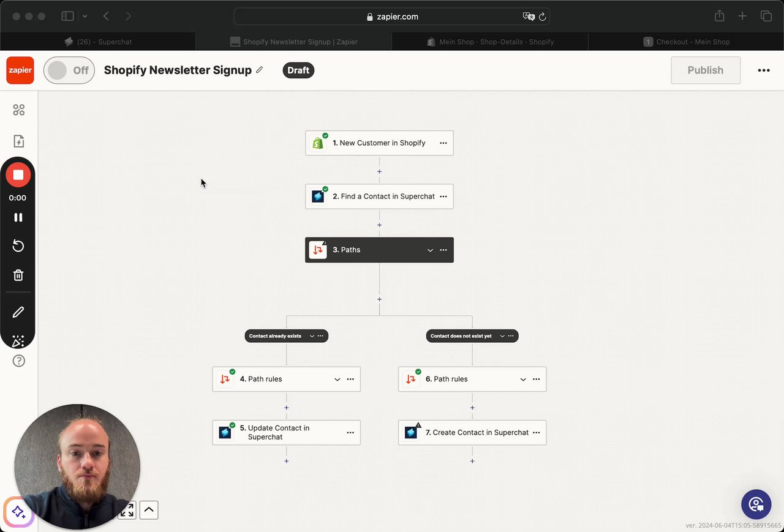Open options menu for step 4 Path rules
The image size is (784, 532).
[350, 380]
